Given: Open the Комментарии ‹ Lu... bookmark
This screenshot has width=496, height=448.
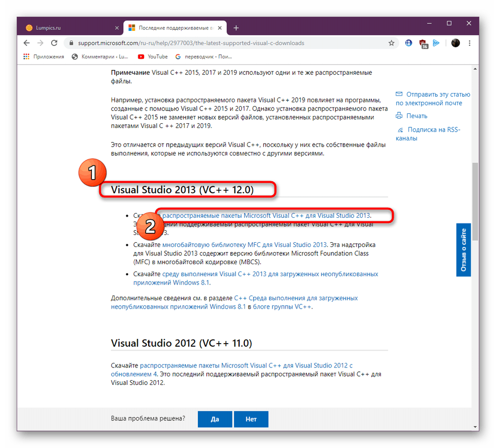Looking at the screenshot, I should (100, 56).
